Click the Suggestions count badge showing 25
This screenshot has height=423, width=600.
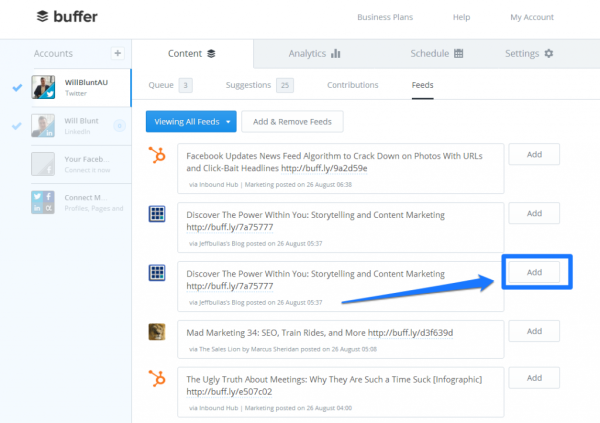tap(285, 85)
